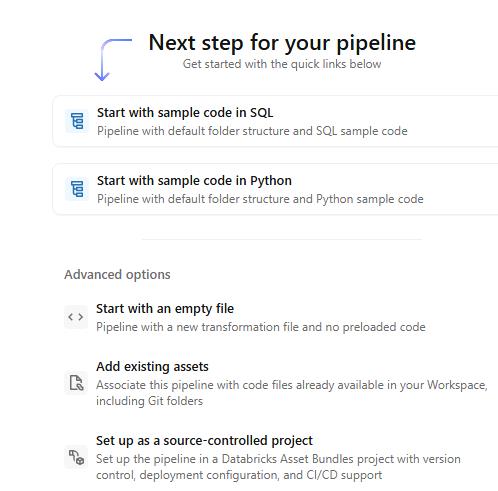Click 'Get started with the quick links below' subtitle
This screenshot has height=491, width=498.
[282, 64]
